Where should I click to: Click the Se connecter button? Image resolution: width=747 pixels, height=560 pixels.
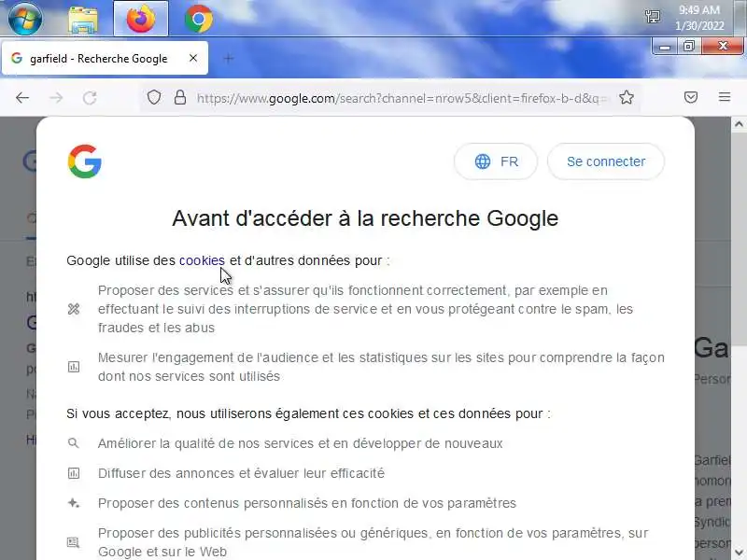[x=606, y=161]
